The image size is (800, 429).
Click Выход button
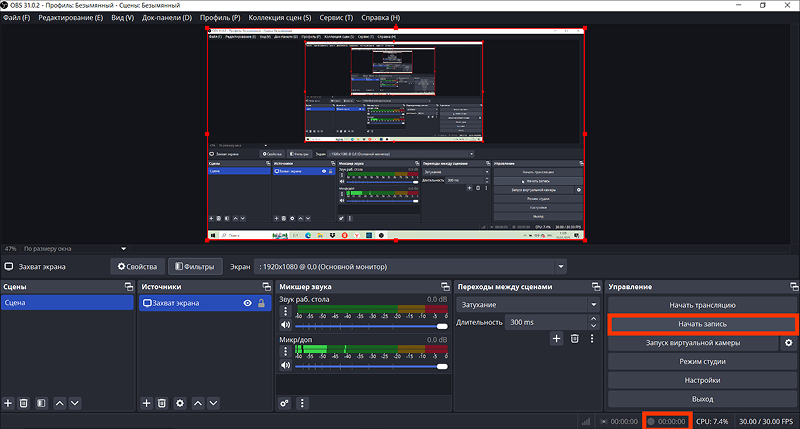point(702,399)
